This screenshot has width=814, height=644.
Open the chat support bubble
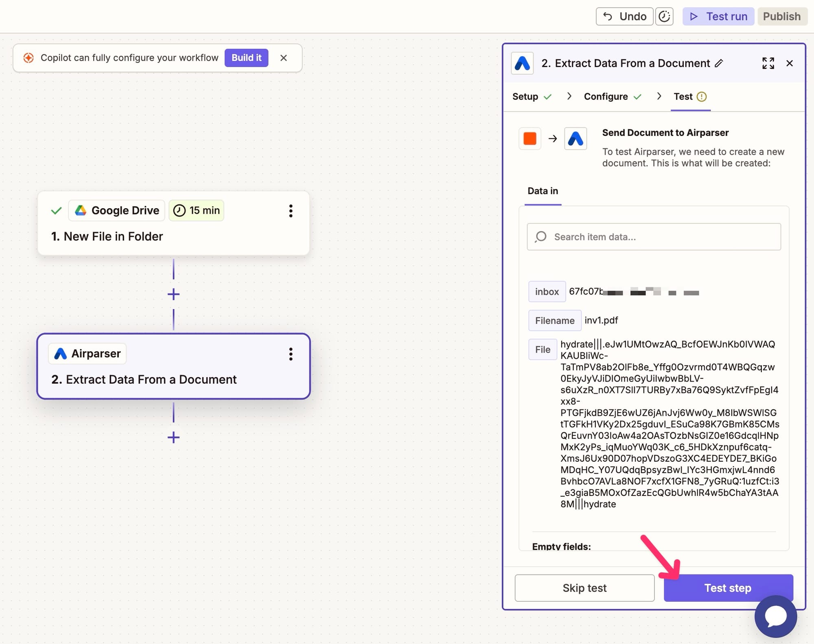(775, 616)
